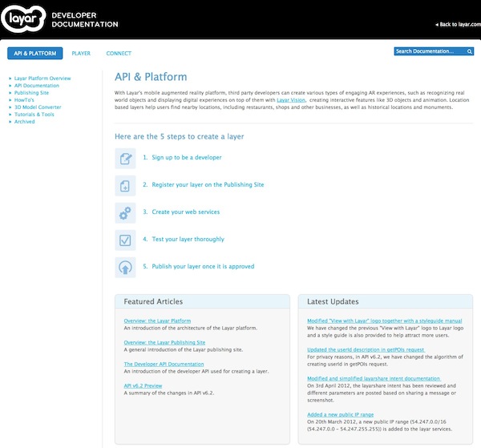Open Layar Platform Overview in sidebar
Viewport: 481px width, 448px height.
click(x=42, y=79)
